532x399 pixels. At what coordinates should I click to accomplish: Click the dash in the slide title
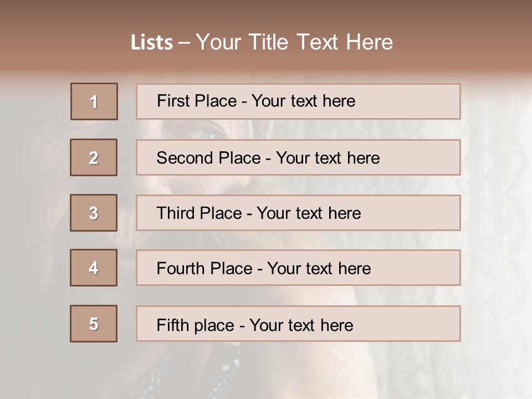click(x=185, y=43)
